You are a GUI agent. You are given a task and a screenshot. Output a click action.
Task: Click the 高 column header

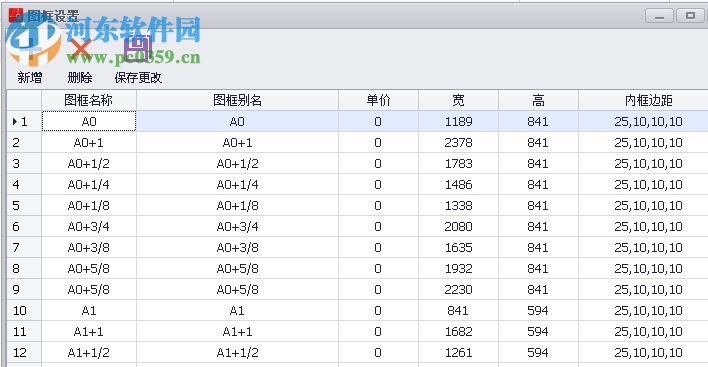pos(538,100)
